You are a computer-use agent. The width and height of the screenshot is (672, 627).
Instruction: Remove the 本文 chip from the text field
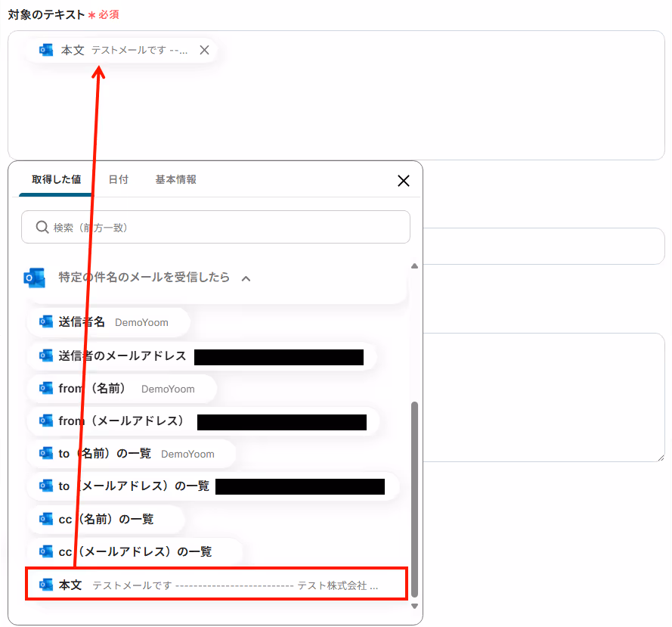[x=204, y=50]
